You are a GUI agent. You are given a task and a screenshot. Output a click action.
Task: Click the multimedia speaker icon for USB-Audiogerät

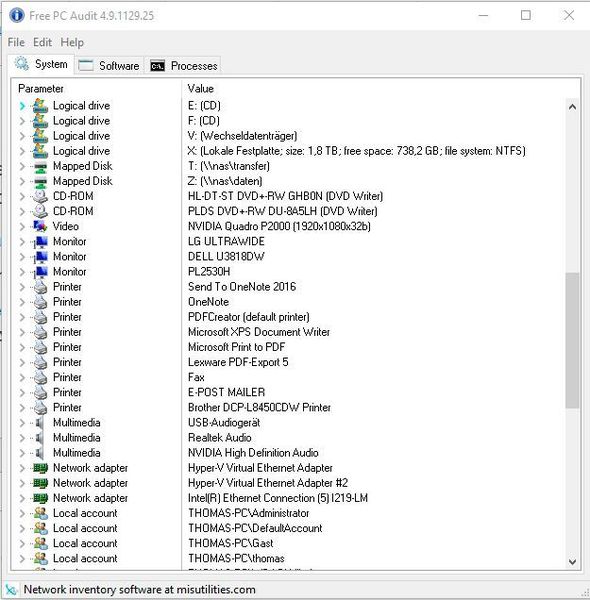(x=39, y=423)
